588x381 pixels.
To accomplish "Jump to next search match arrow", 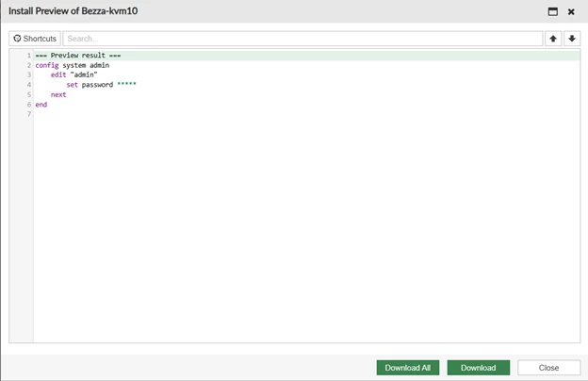I will [x=572, y=39].
